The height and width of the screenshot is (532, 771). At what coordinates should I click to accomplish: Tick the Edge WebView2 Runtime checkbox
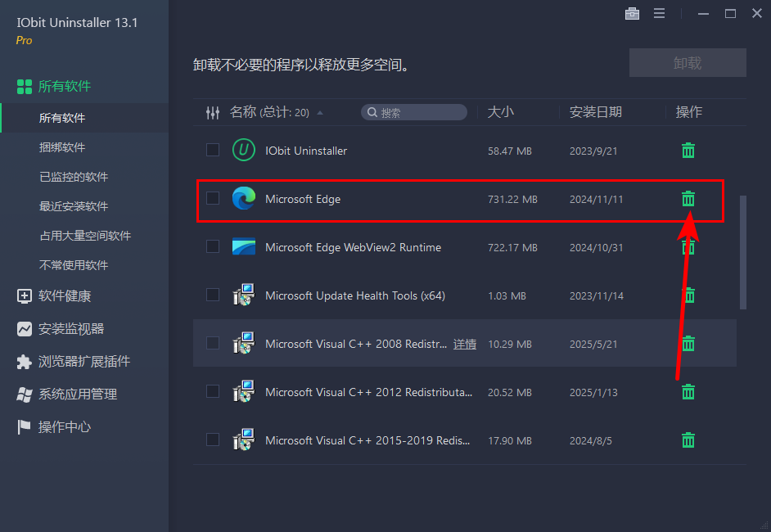[213, 246]
